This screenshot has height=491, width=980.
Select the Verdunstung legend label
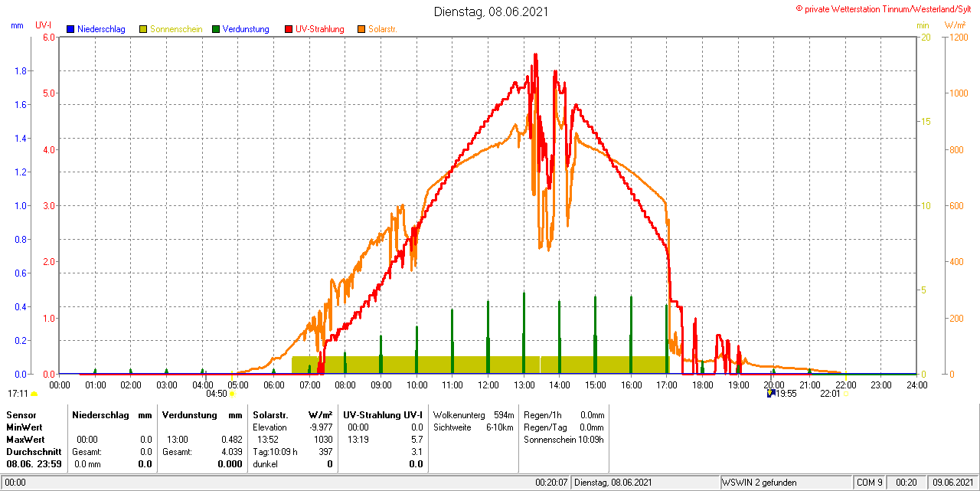point(246,29)
